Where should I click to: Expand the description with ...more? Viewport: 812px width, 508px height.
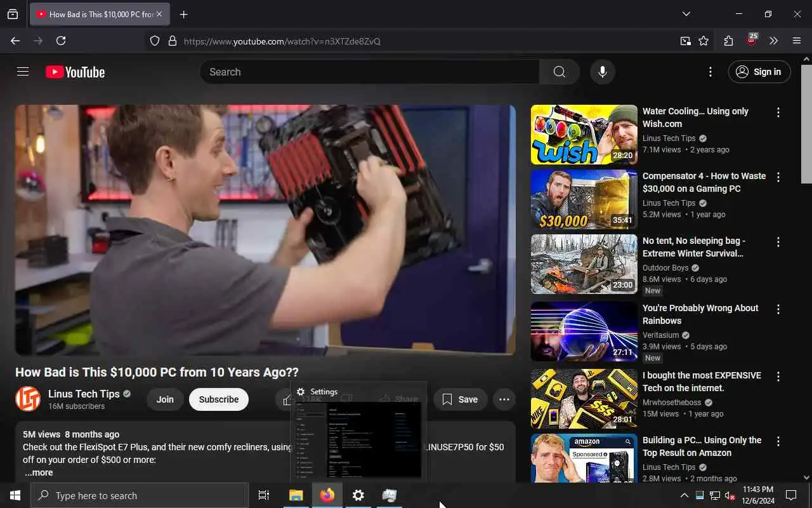(39, 472)
